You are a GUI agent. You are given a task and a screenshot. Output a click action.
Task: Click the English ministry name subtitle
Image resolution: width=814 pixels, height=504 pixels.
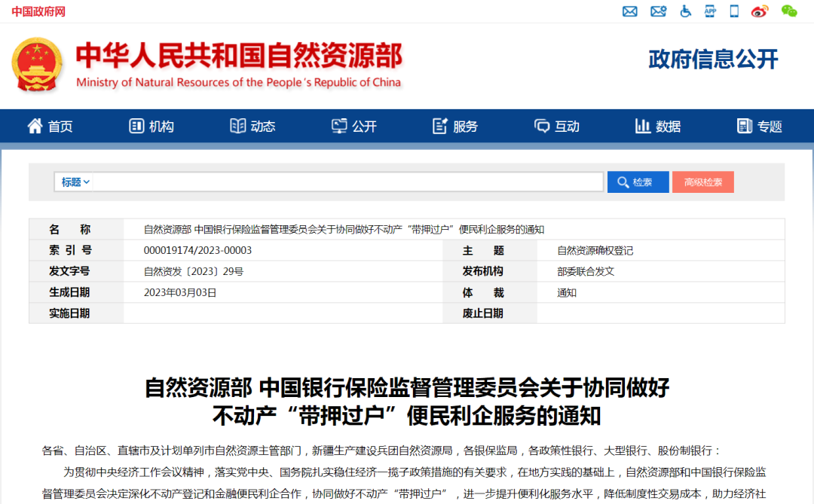point(239,83)
